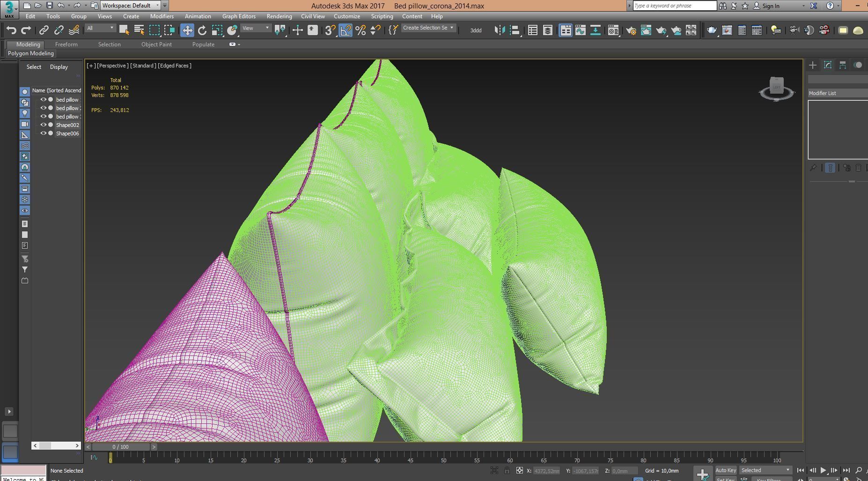
Task: Save the file from the quick access toolbar
Action: (49, 6)
